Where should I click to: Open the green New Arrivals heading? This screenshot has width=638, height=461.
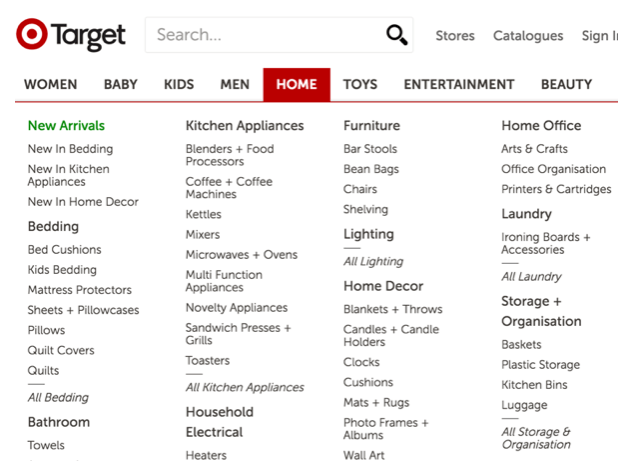(x=66, y=126)
